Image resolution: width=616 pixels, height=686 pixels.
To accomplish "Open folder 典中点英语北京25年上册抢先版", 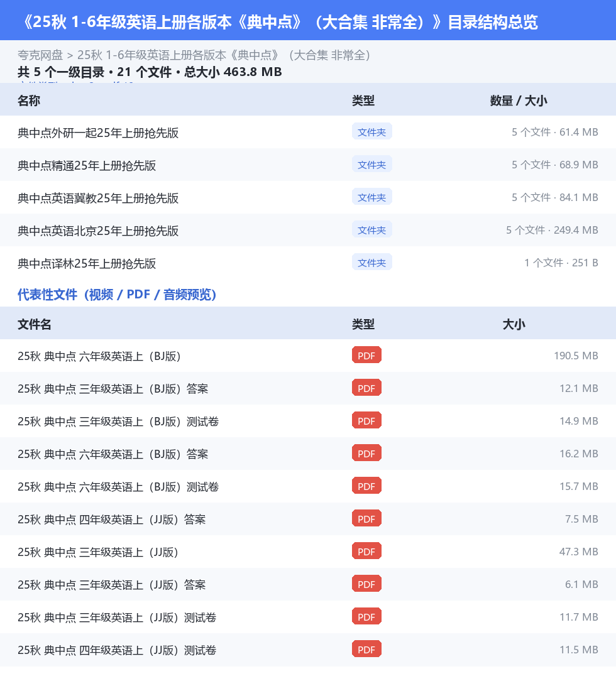I will point(98,231).
